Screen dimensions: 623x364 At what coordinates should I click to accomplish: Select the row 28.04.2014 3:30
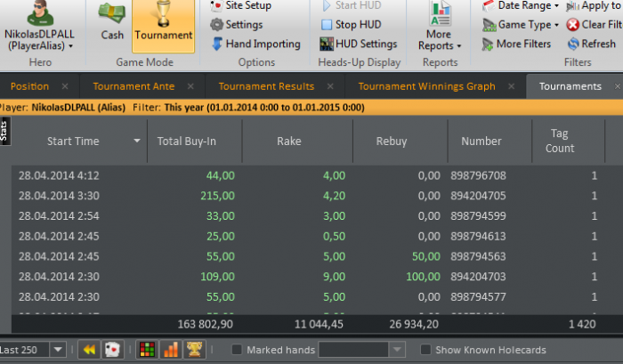click(317, 196)
